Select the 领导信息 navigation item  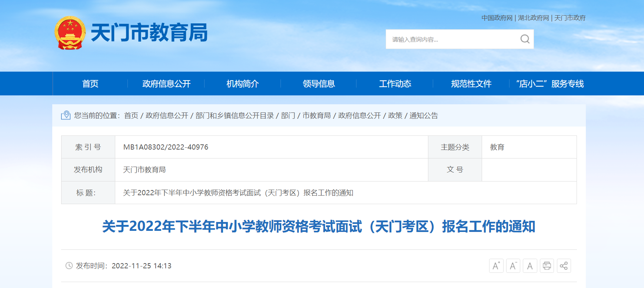click(x=319, y=84)
